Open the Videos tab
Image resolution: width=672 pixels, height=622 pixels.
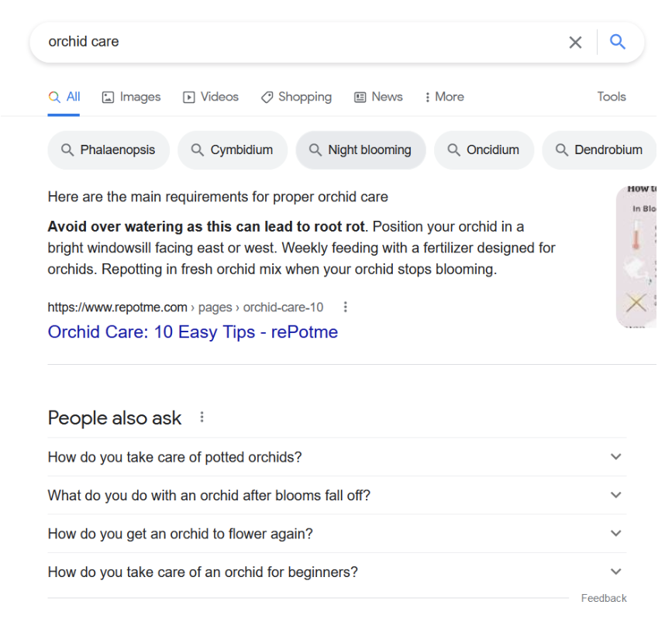click(x=211, y=97)
